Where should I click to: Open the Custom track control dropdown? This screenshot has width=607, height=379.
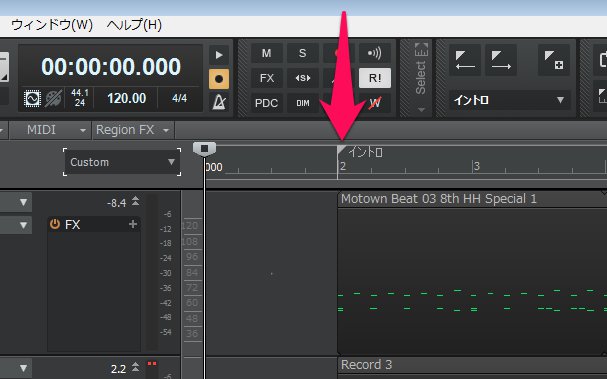pos(122,162)
